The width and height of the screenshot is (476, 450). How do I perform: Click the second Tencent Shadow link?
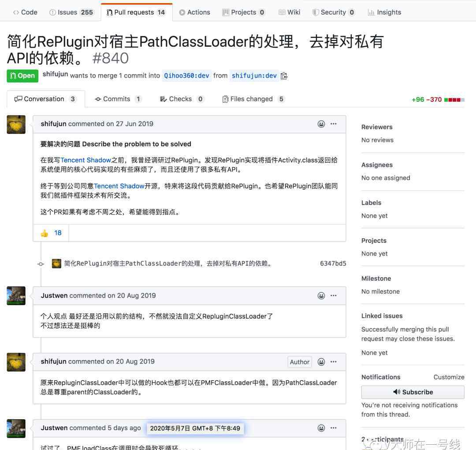pos(119,186)
